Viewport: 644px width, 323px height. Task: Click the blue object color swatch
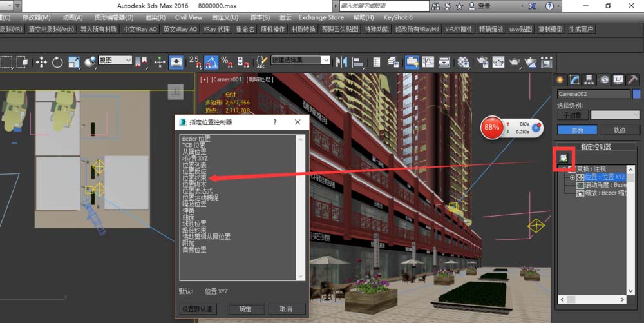[637, 93]
